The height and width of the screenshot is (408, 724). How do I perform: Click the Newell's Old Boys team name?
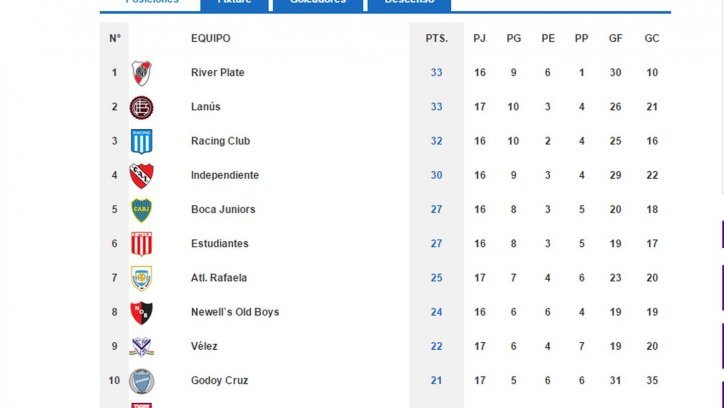(x=235, y=312)
